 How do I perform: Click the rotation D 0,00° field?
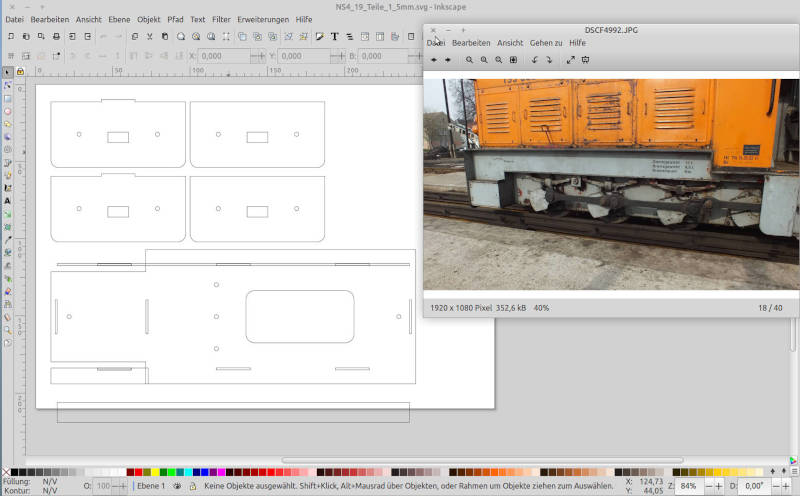(x=754, y=486)
